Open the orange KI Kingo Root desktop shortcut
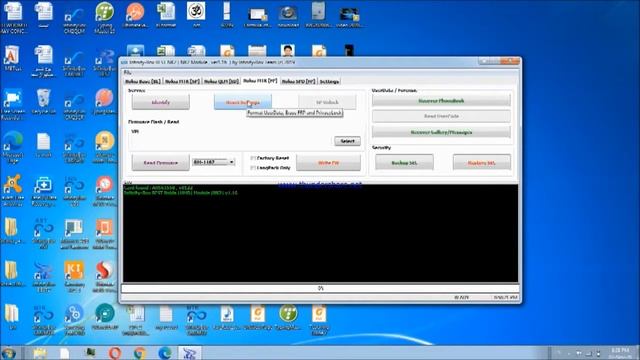640x360 pixels. [74, 274]
